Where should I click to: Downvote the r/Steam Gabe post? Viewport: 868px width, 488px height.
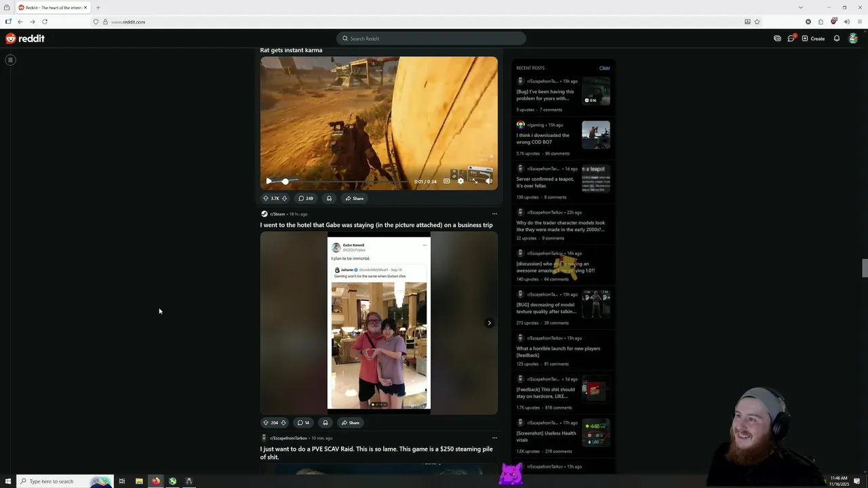point(283,423)
